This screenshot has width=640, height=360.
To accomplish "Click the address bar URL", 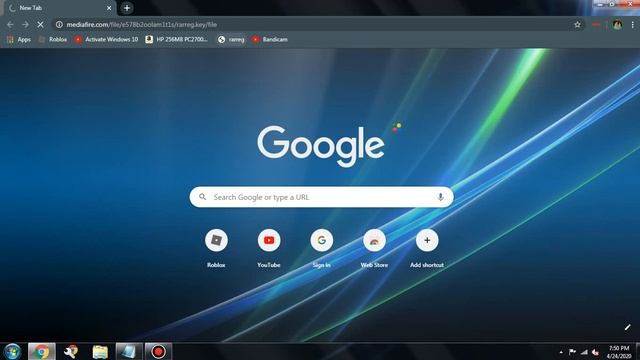I will (142, 24).
